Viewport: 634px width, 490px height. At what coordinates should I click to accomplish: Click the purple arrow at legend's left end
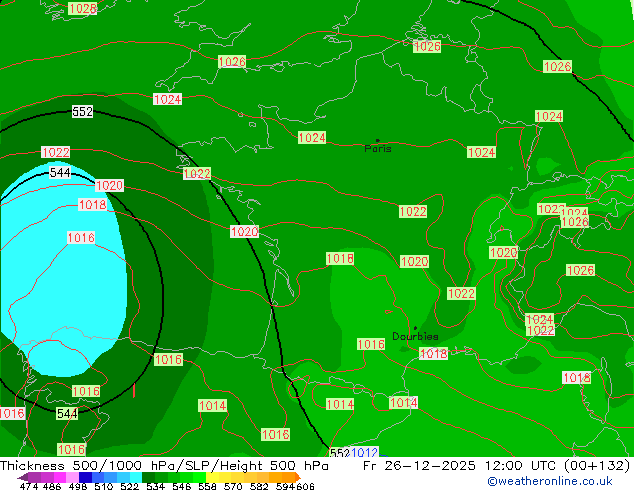coord(22,477)
